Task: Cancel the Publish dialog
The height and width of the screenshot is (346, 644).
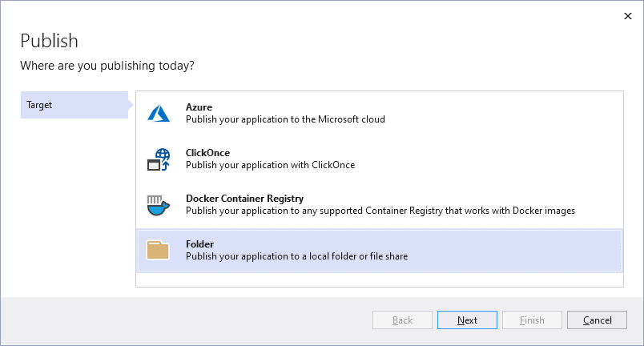Action: click(597, 320)
